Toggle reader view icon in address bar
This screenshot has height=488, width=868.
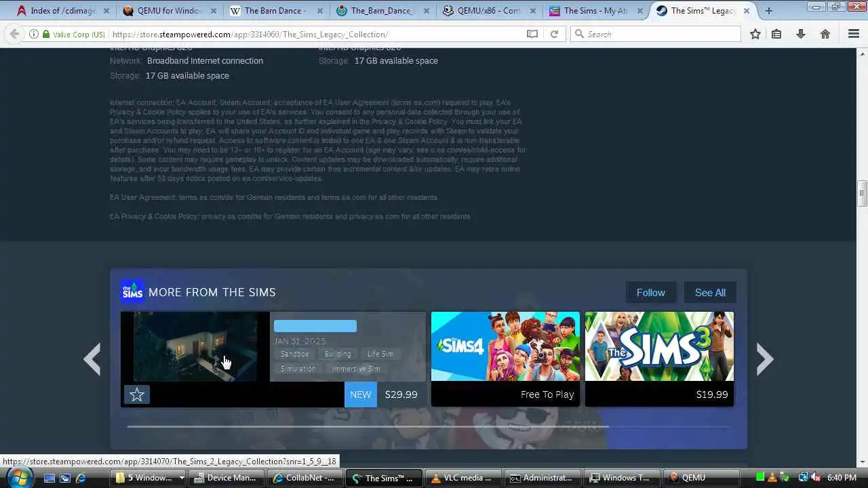532,34
